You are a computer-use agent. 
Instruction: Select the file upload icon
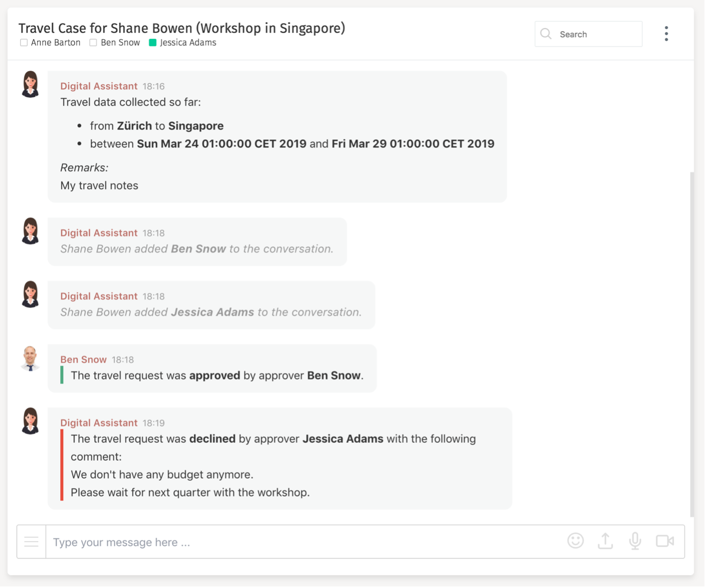point(605,542)
